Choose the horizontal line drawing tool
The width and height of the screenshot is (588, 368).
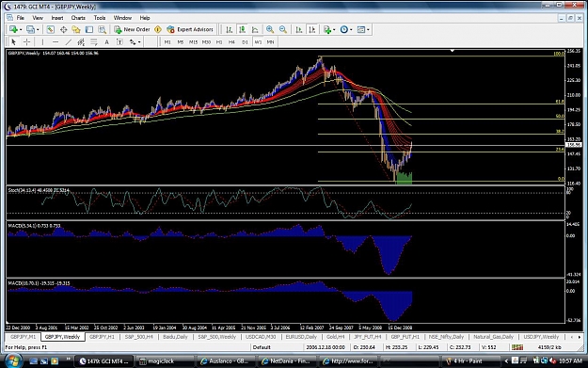tap(56, 42)
